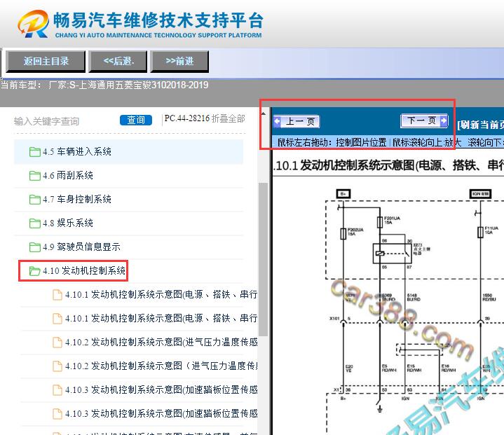The image size is (504, 435).
Task: Click the folder icon beside 4.5 车辆进入系统
Action: click(x=35, y=151)
